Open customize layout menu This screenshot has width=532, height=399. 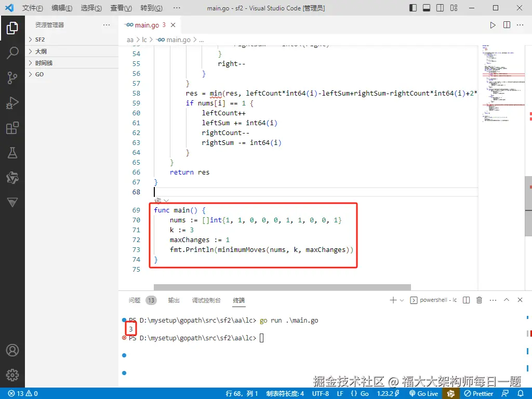pos(454,8)
